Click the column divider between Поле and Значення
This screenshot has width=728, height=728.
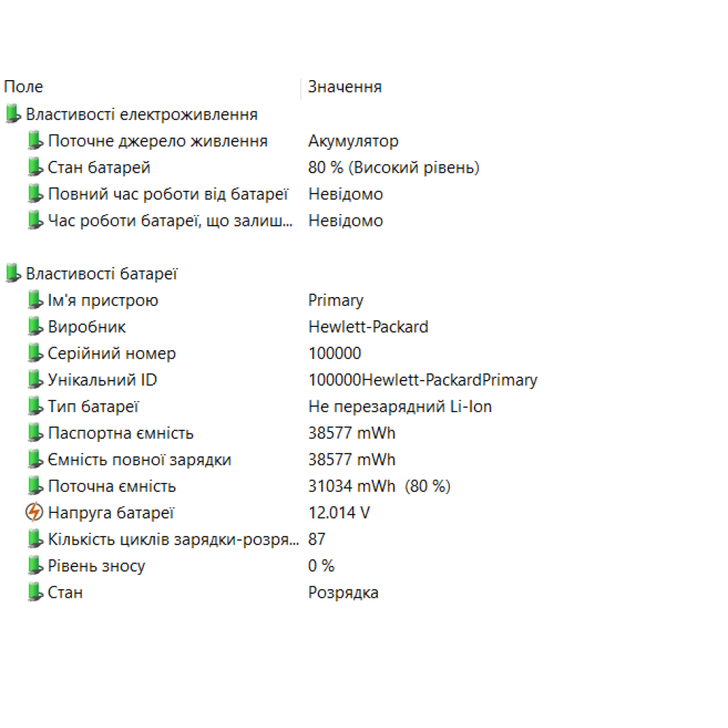[301, 87]
